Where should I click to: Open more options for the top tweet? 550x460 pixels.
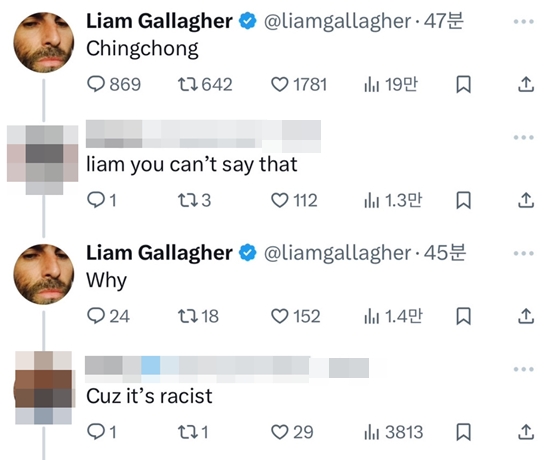(523, 21)
